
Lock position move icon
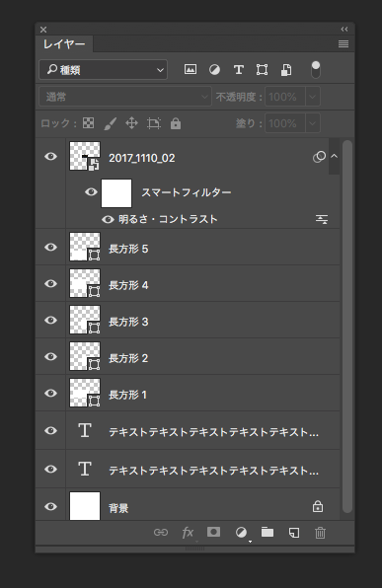131,123
